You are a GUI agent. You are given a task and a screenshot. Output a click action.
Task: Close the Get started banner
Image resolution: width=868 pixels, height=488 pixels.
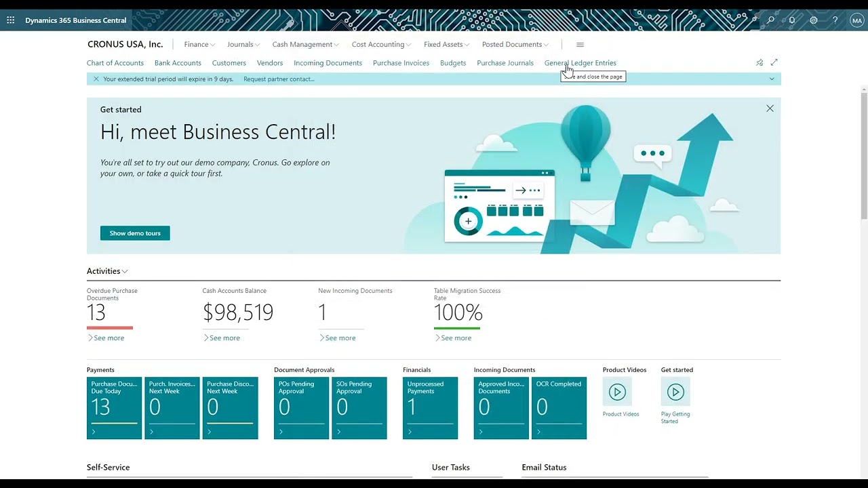pyautogui.click(x=770, y=108)
